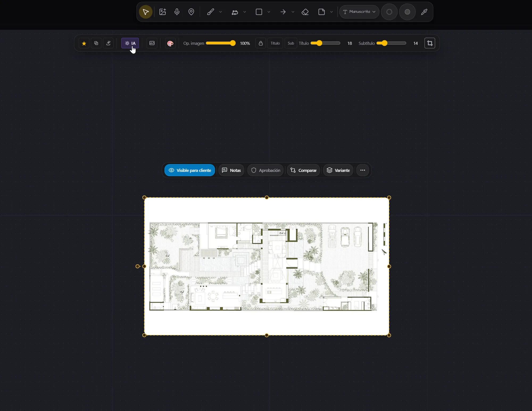Viewport: 532px width, 411px height.
Task: Click the floor plan image
Action: [x=267, y=266]
